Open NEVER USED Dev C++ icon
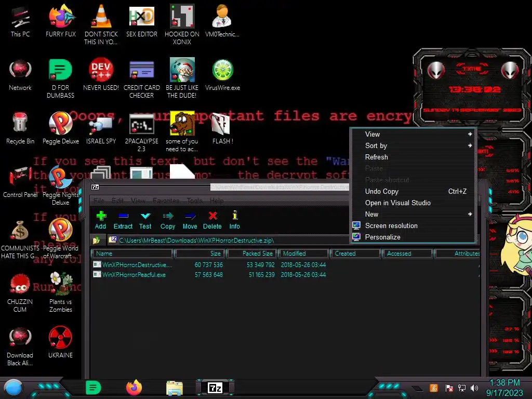 click(101, 75)
